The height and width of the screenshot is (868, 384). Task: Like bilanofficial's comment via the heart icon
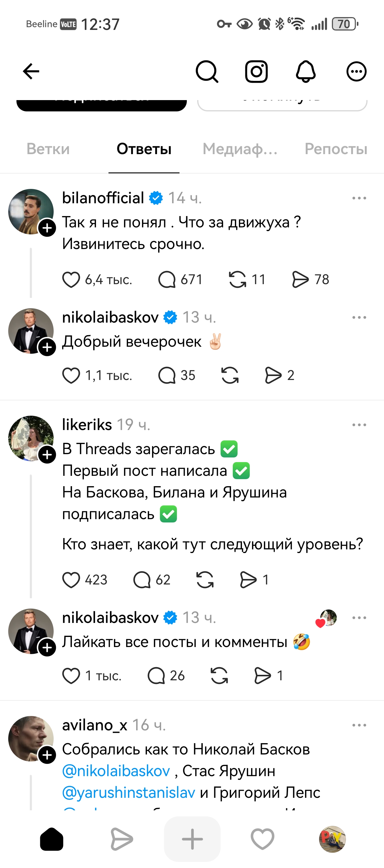[71, 279]
